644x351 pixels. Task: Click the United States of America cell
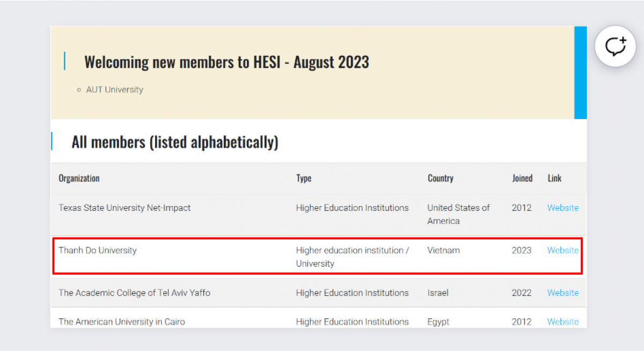click(459, 214)
